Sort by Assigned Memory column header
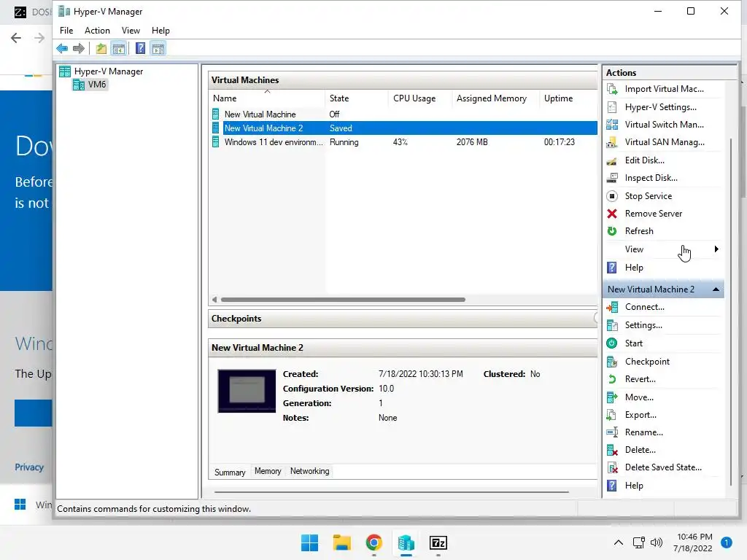The height and width of the screenshot is (560, 747). click(496, 98)
